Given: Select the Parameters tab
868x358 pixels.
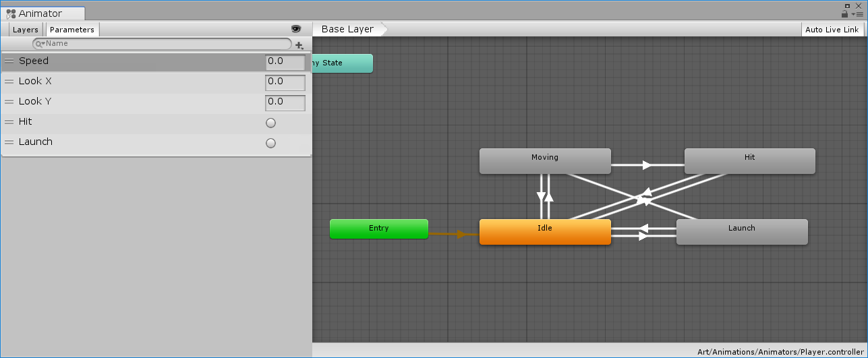Looking at the screenshot, I should point(72,30).
